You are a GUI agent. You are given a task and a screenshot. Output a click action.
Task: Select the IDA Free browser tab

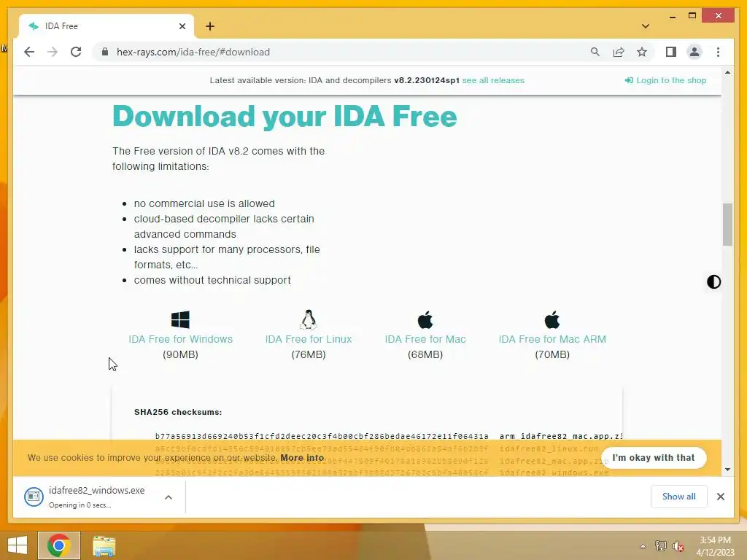107,26
